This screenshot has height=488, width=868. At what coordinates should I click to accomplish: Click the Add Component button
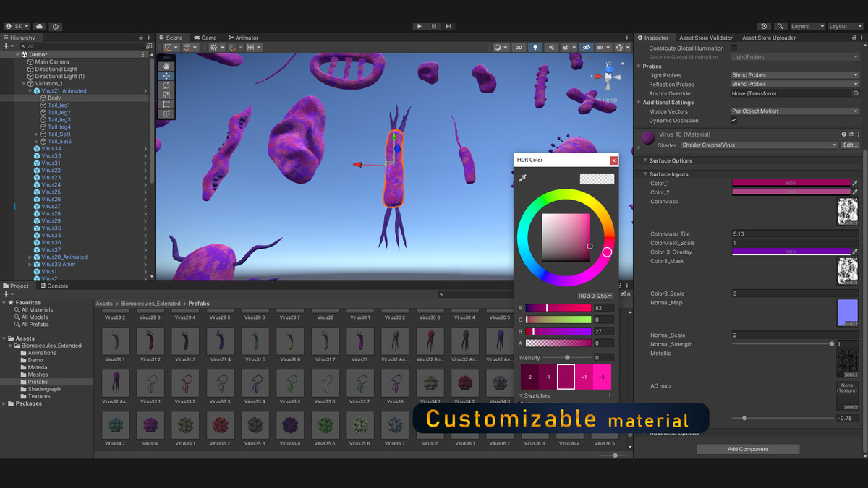[x=748, y=449]
